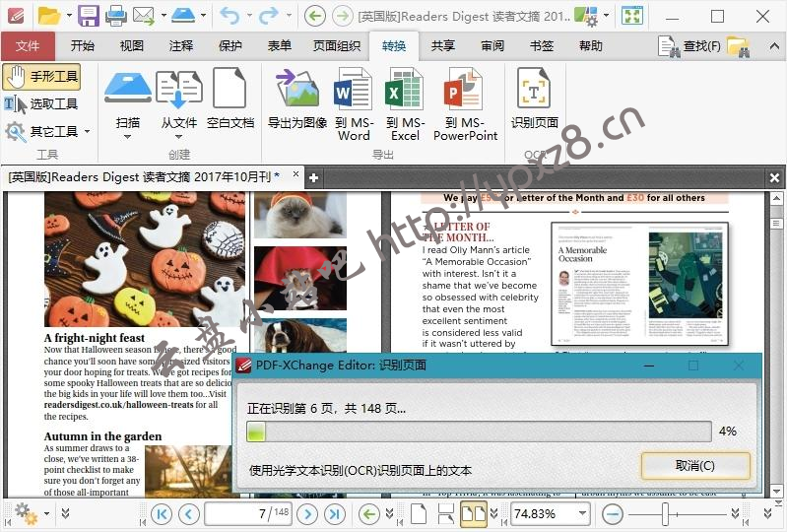Screen dimensions: 787x532
Task: Open dropdown arrow next to email icon
Action: point(164,16)
